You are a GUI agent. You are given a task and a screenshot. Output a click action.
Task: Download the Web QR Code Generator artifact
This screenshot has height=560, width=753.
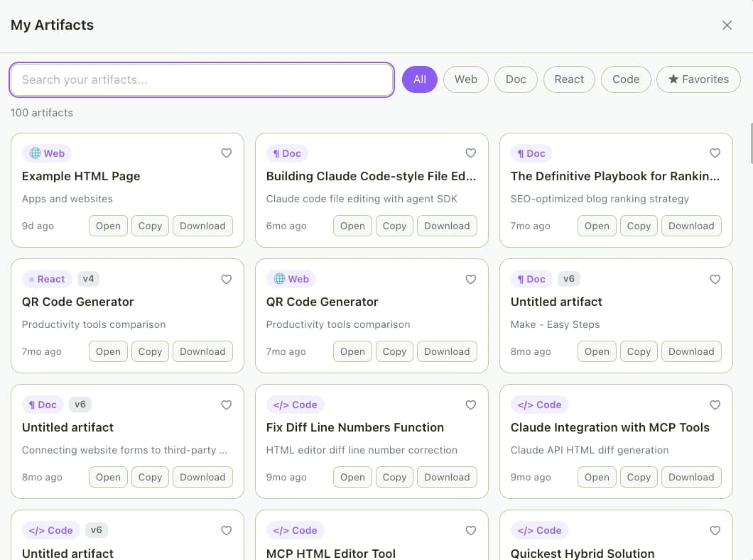[447, 352]
